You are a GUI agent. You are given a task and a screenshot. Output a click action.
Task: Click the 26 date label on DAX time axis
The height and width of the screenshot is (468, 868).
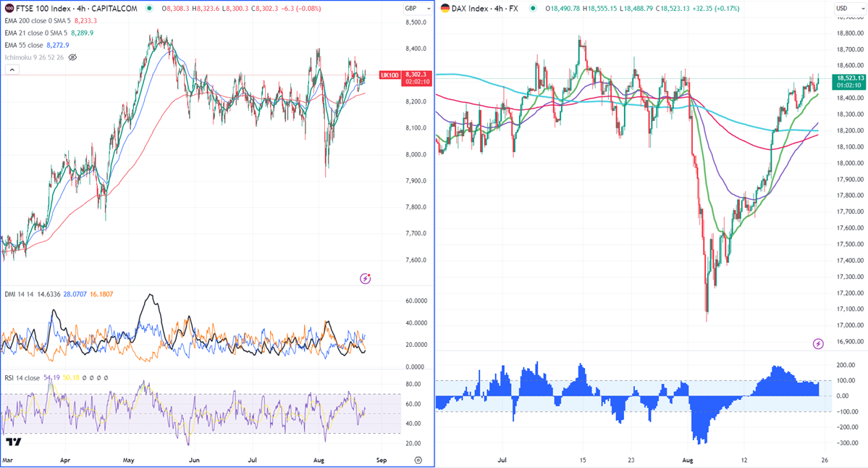825,460
